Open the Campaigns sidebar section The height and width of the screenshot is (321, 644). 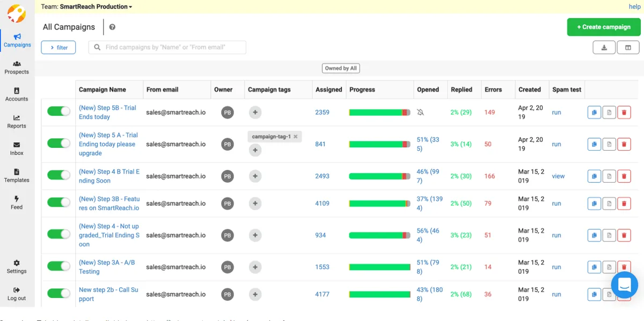click(x=17, y=38)
